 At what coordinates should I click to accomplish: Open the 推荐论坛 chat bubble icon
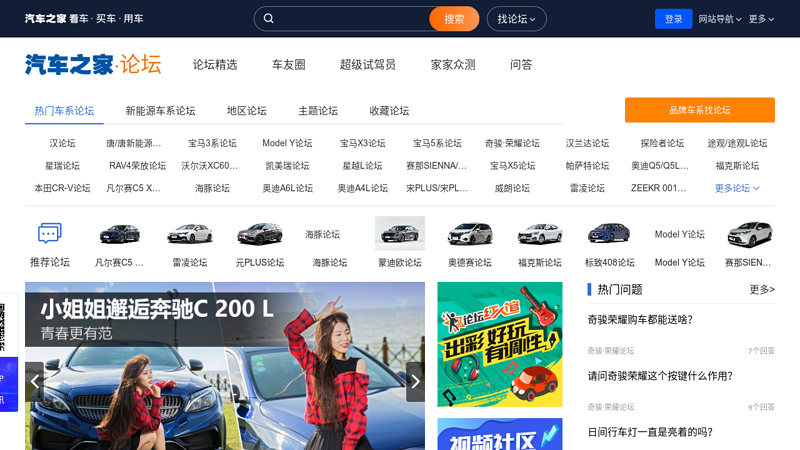pyautogui.click(x=49, y=233)
